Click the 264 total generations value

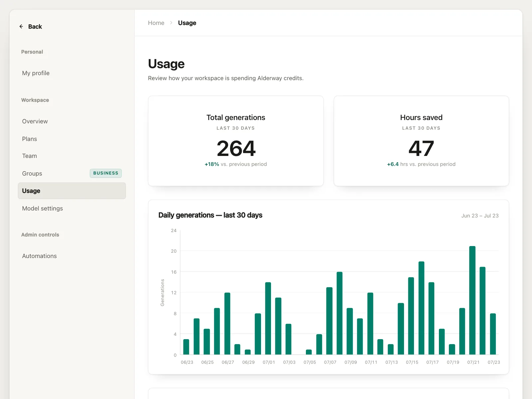(x=236, y=148)
